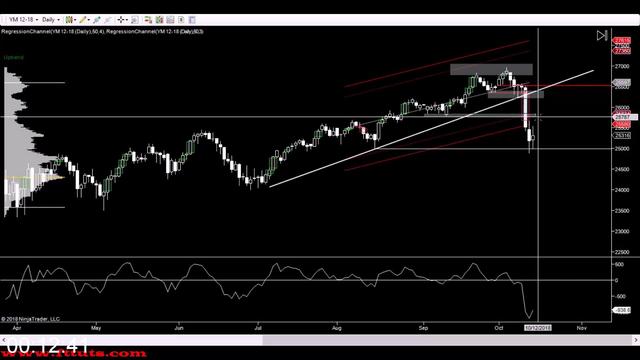
Task: Click the 24000 price axis label
Action: tap(622, 190)
